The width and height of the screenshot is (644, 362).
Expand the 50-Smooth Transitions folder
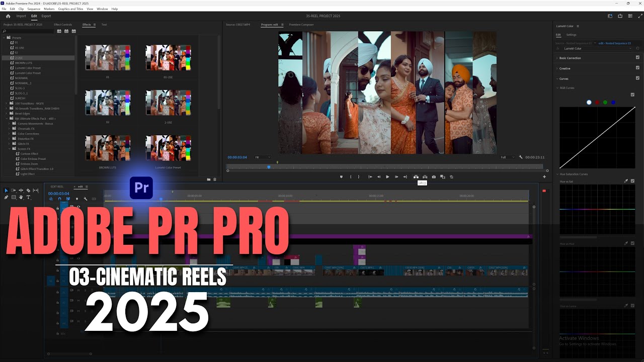click(6, 108)
